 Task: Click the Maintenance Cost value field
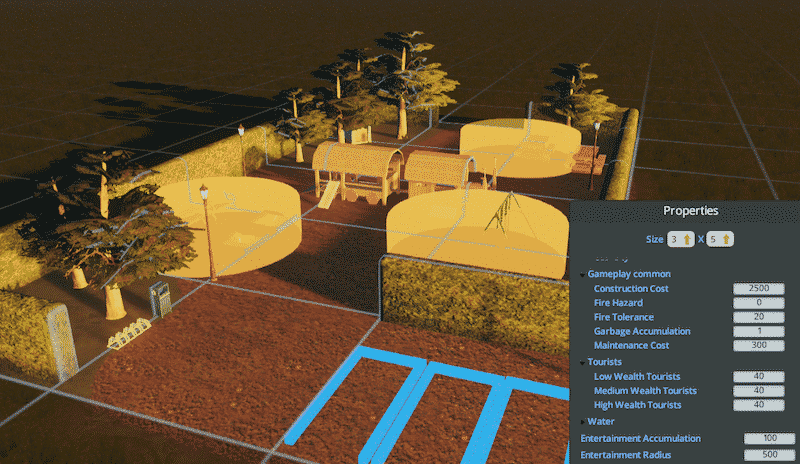point(758,345)
